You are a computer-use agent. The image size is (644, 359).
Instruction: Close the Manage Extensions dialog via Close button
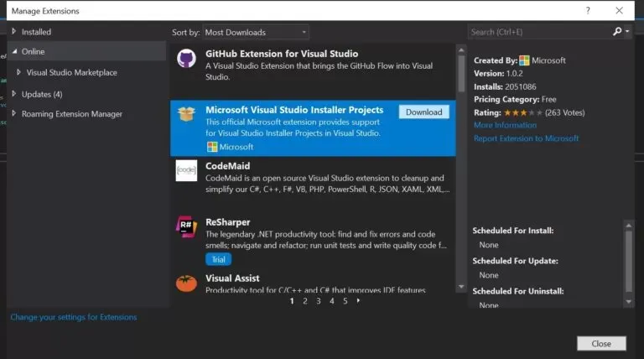pyautogui.click(x=601, y=343)
